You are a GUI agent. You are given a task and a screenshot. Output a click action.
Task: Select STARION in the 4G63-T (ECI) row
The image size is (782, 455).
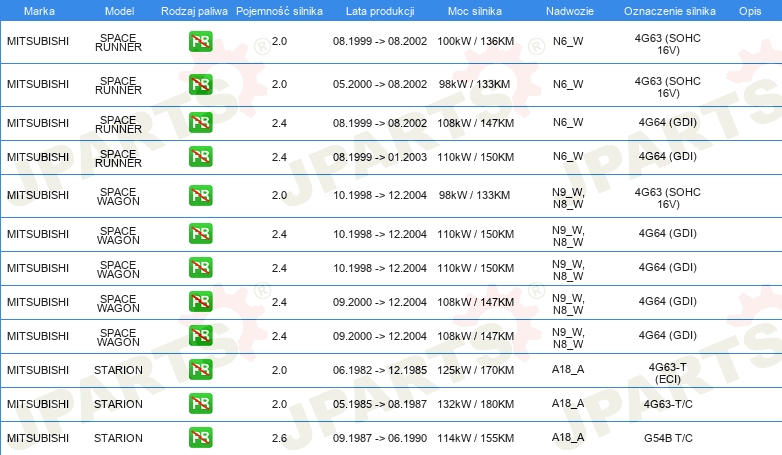(118, 370)
